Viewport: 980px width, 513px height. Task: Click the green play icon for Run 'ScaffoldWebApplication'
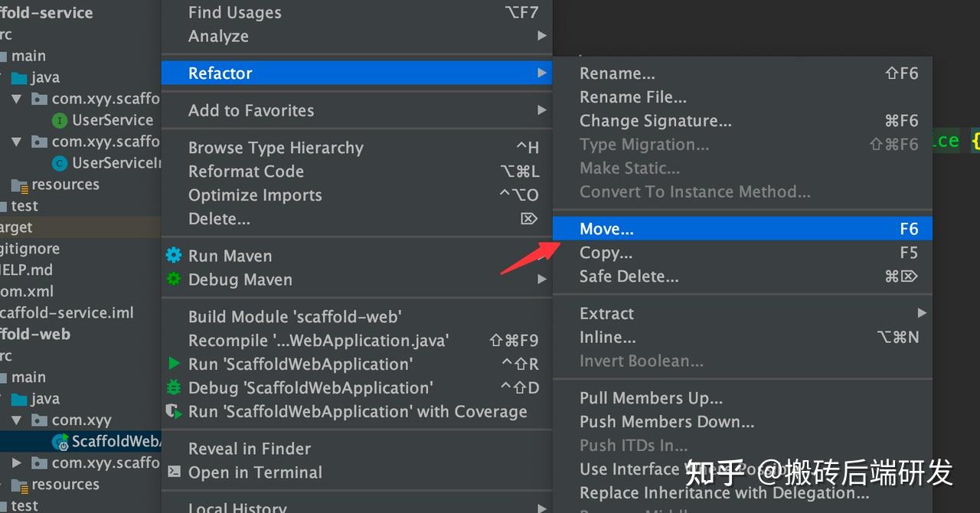click(x=174, y=364)
